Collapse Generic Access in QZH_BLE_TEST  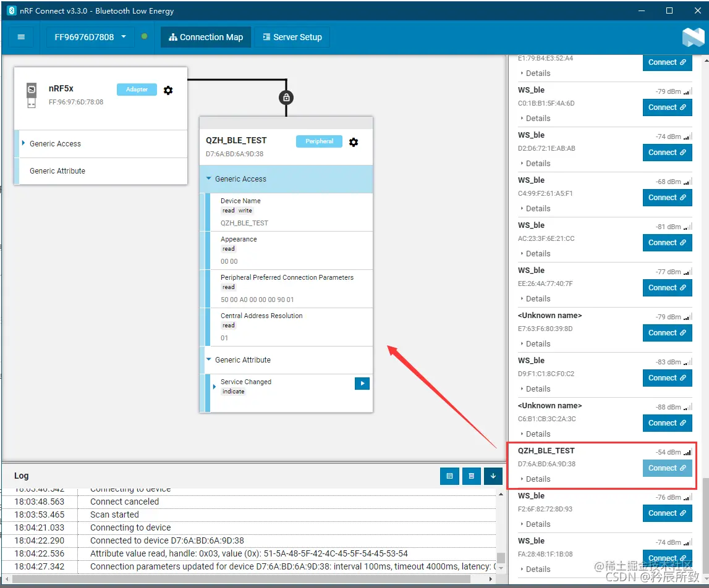(x=208, y=178)
